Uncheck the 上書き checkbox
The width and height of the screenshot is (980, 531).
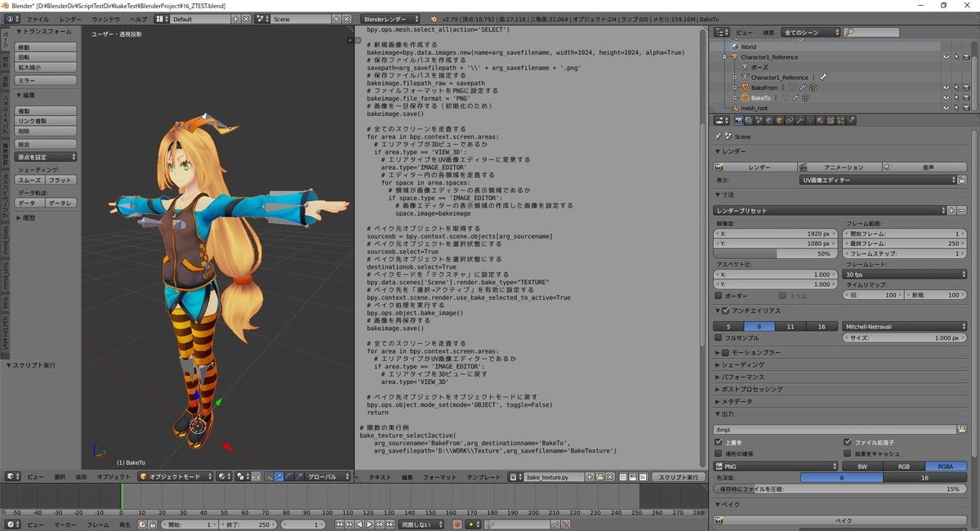pos(719,442)
